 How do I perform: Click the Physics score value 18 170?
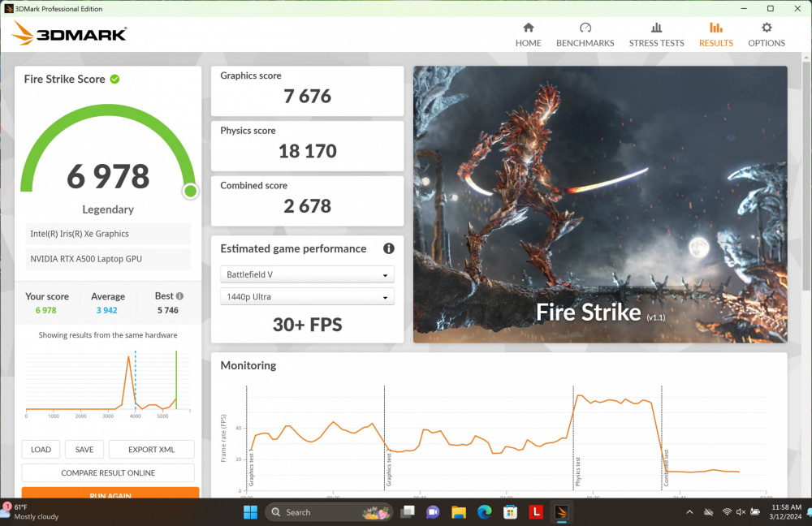tap(307, 151)
